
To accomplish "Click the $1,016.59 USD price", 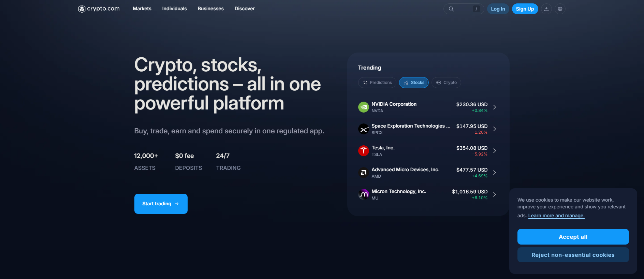I will click(470, 192).
